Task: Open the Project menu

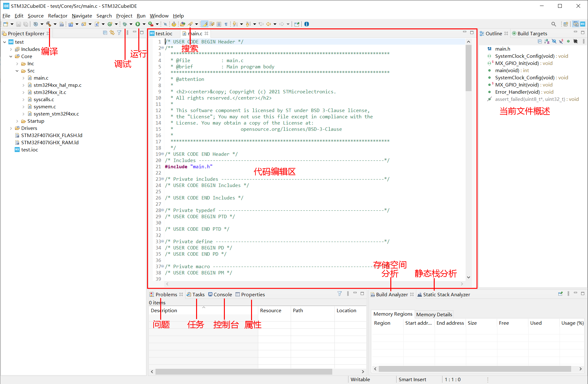Action: [124, 16]
